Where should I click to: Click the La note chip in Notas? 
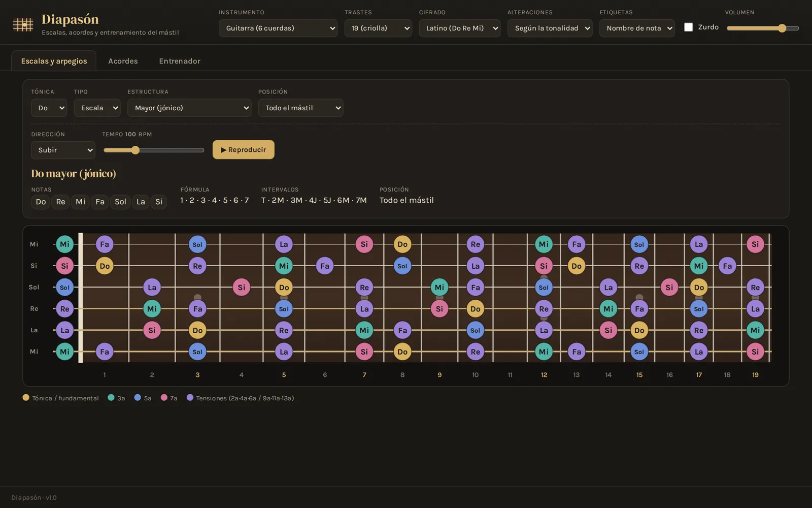coord(141,202)
